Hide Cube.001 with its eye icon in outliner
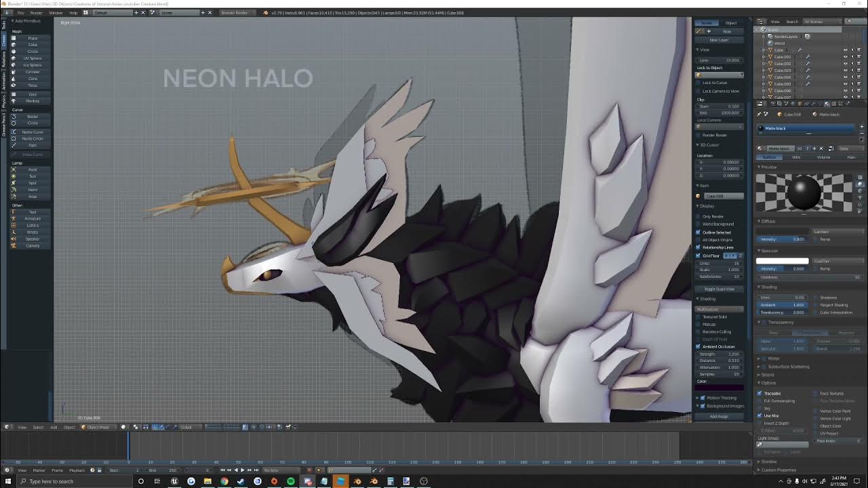This screenshot has height=488, width=868. pyautogui.click(x=846, y=57)
